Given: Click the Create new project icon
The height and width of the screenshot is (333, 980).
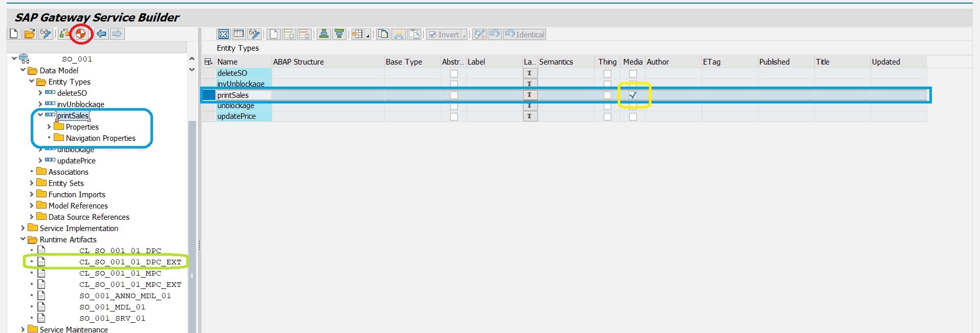Looking at the screenshot, I should 14,34.
